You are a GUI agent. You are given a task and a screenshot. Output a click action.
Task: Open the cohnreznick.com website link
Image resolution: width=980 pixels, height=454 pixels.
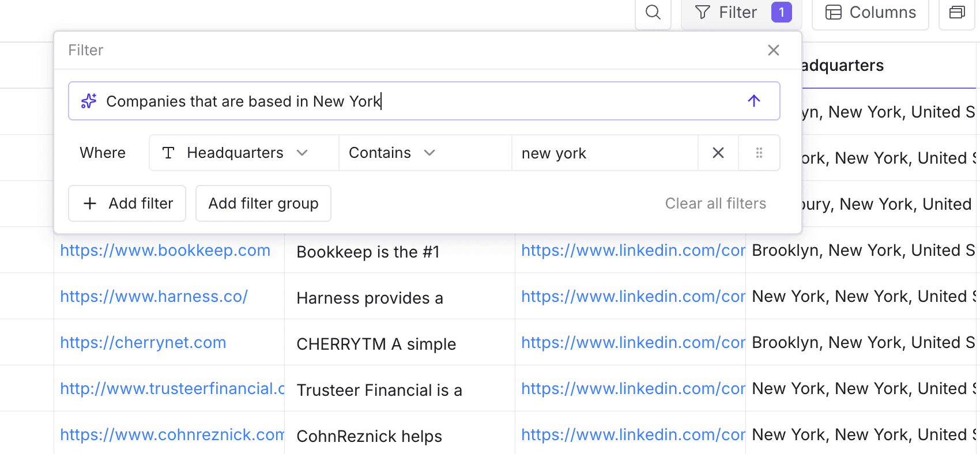click(x=172, y=434)
